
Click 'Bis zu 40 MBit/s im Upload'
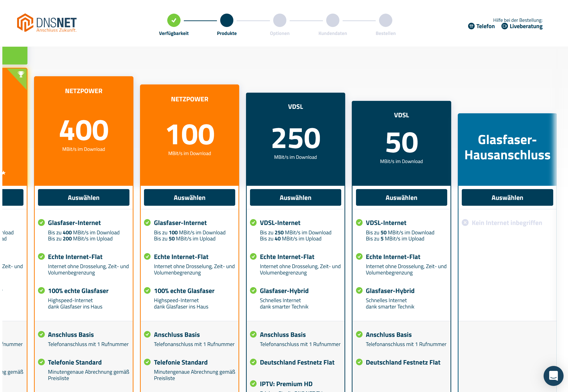point(291,239)
